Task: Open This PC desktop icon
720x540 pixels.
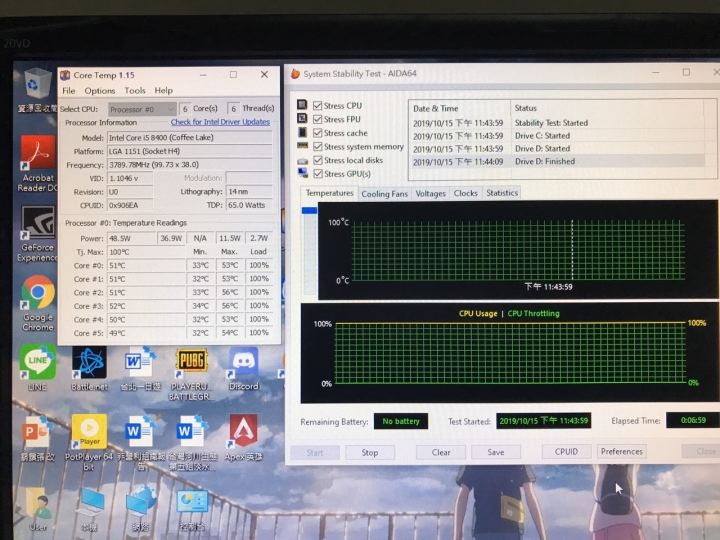Action: tap(89, 509)
